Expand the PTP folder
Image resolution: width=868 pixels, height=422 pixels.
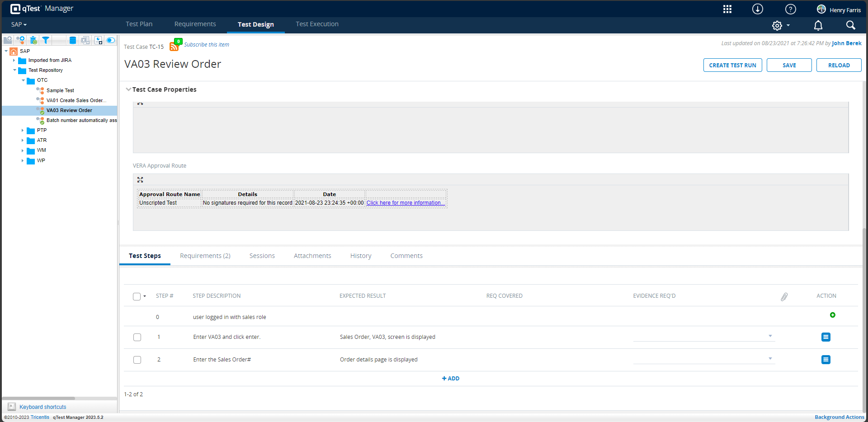(x=23, y=130)
